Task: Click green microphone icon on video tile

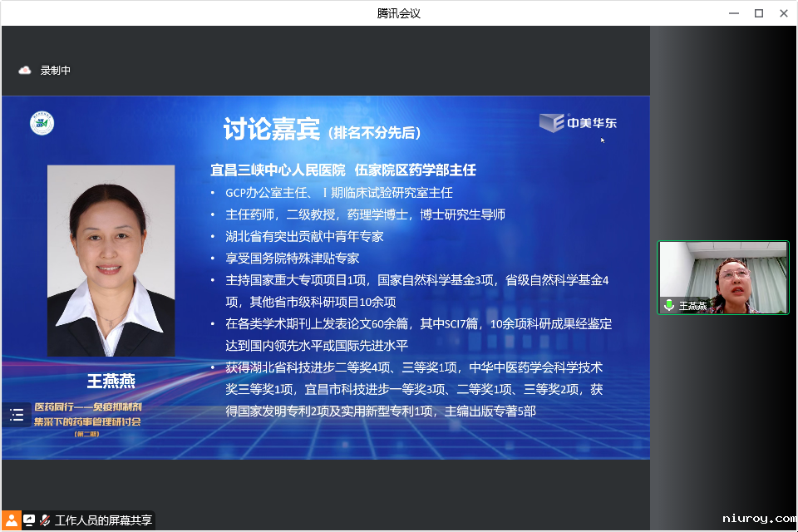Action: click(669, 305)
